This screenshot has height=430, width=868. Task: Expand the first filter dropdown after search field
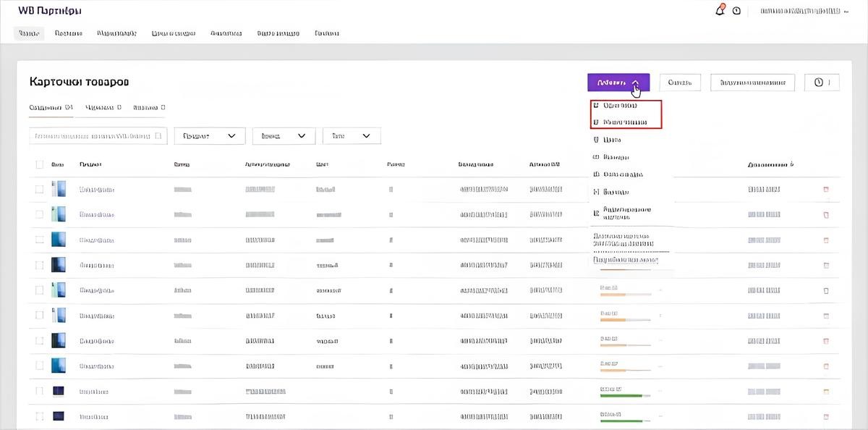(x=209, y=136)
